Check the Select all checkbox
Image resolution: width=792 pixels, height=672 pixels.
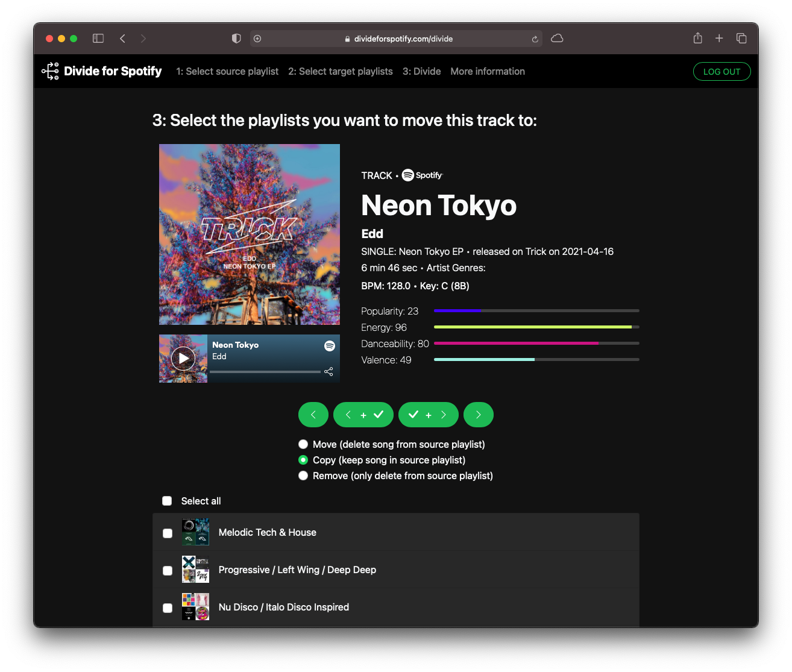(167, 501)
